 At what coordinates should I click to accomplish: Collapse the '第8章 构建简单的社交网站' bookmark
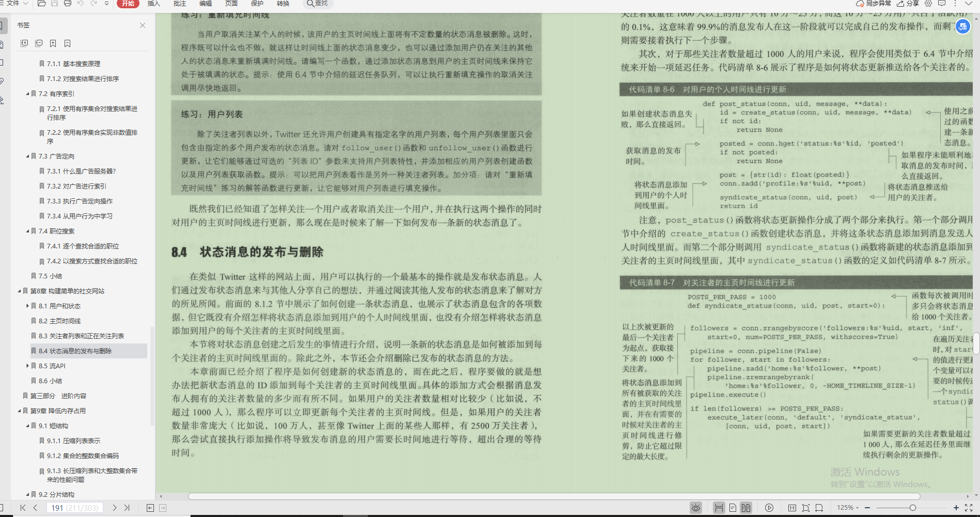pos(19,291)
